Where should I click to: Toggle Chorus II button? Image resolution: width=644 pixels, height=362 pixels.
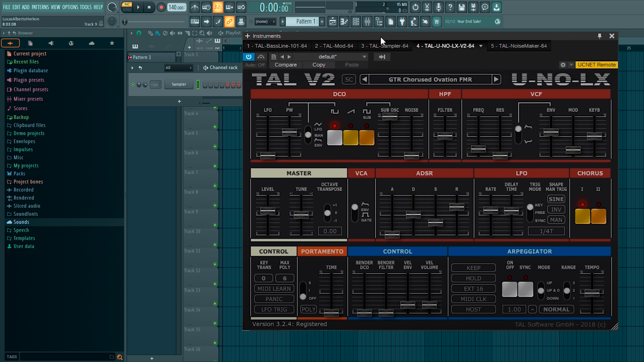pos(599,216)
